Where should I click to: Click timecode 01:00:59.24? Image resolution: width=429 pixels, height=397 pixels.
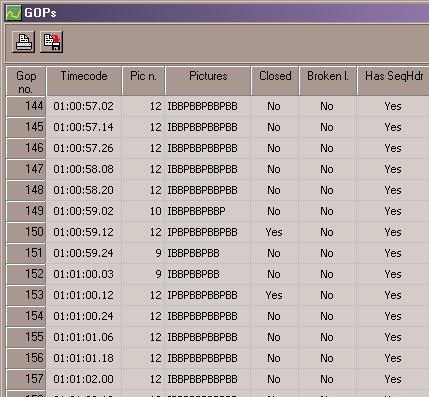coord(83,253)
